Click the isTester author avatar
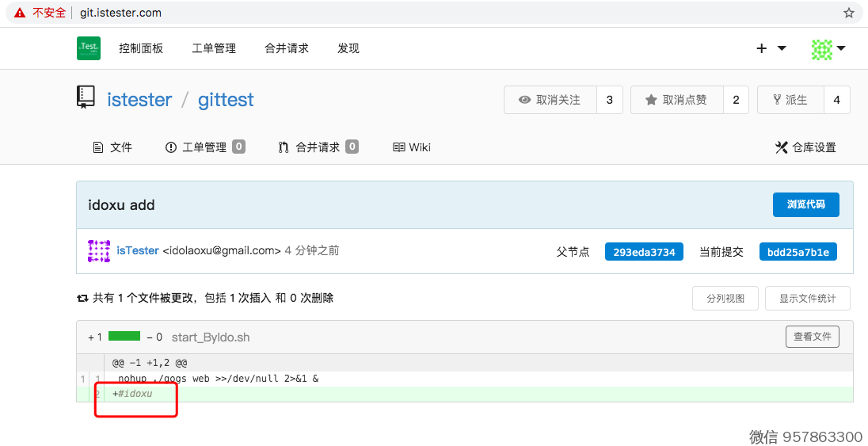 (99, 250)
